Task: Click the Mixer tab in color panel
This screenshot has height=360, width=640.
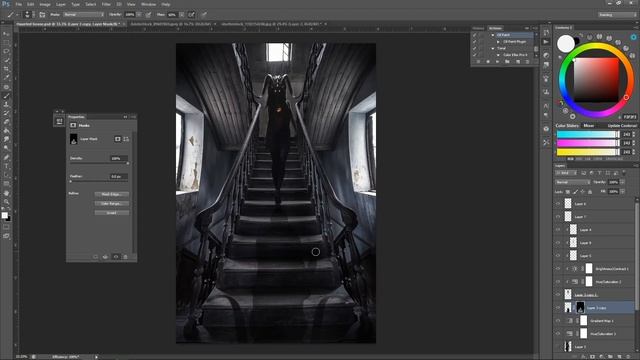Action: pos(589,126)
